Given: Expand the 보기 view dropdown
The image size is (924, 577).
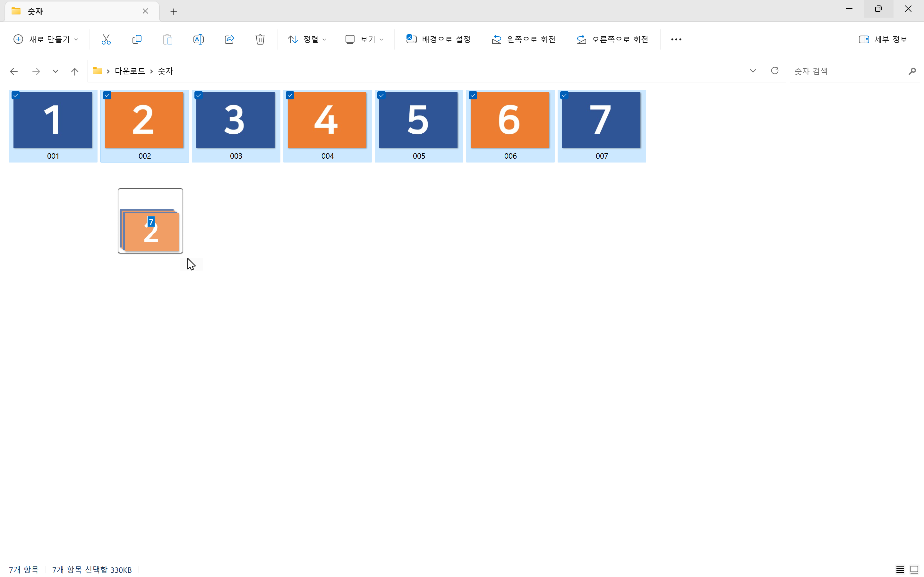Looking at the screenshot, I should [x=364, y=39].
